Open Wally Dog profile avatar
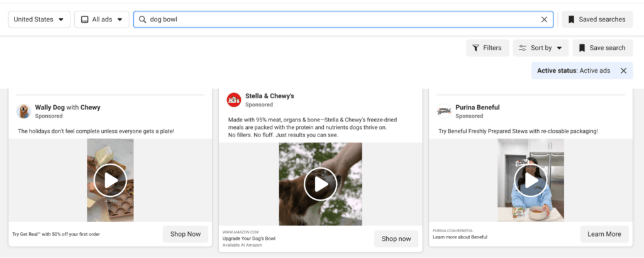The height and width of the screenshot is (258, 644). (24, 111)
